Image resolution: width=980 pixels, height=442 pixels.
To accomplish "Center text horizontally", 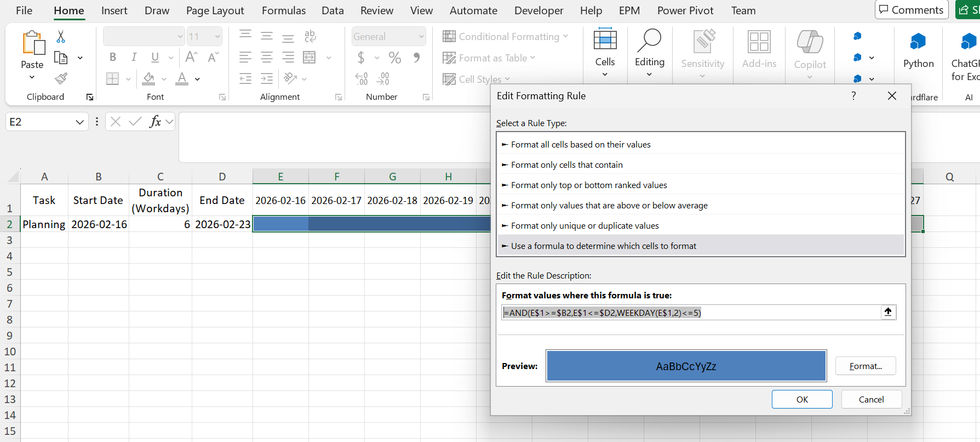I will pyautogui.click(x=267, y=57).
